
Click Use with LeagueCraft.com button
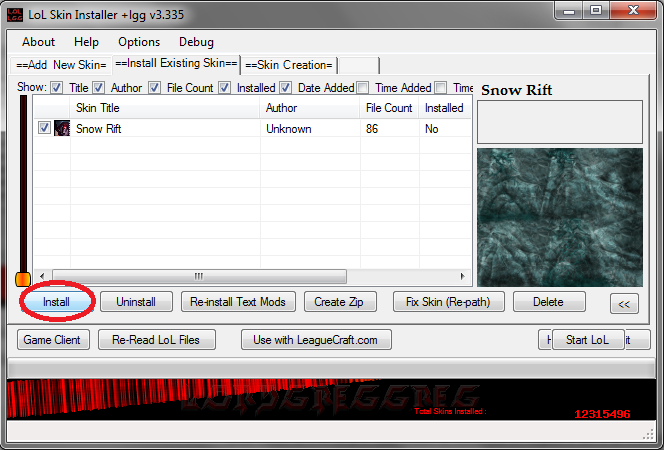tap(316, 340)
